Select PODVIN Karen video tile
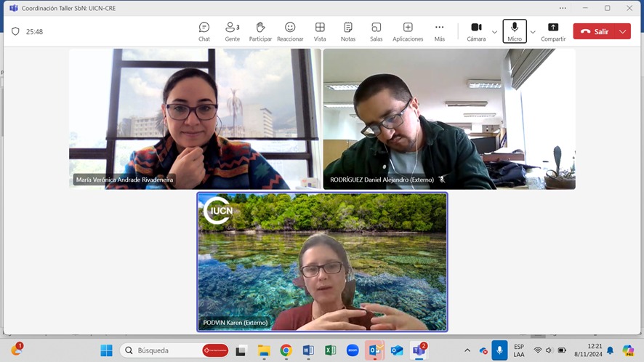644x362 pixels. click(x=322, y=262)
